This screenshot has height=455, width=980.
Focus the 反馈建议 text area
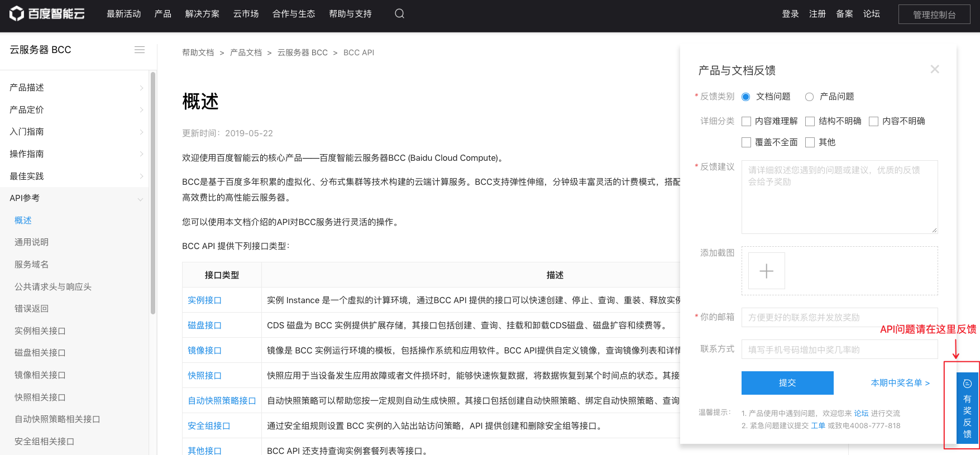pos(839,197)
